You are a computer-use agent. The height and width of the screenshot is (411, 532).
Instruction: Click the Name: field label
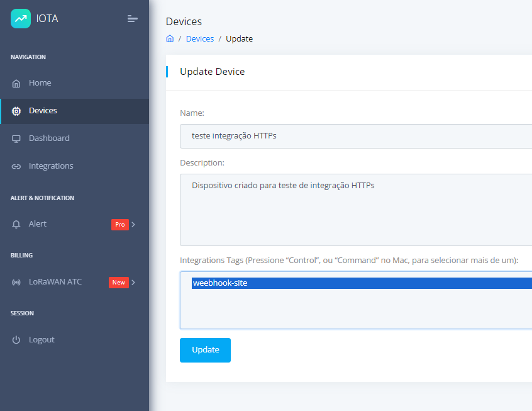point(192,113)
